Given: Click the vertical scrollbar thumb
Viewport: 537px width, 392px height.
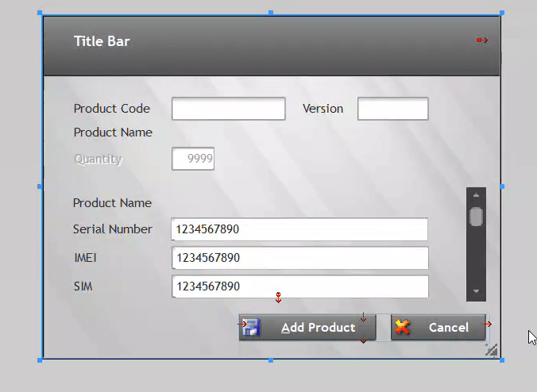Looking at the screenshot, I should point(476,217).
